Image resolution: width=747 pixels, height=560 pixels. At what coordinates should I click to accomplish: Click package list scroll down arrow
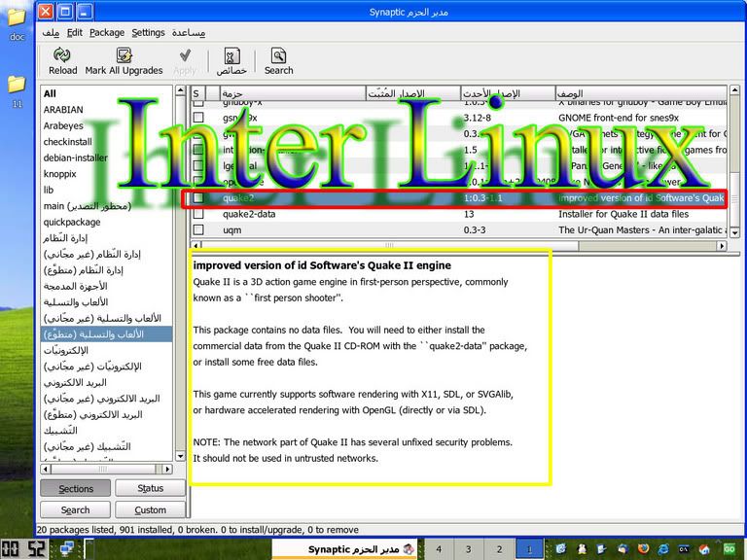coord(734,233)
